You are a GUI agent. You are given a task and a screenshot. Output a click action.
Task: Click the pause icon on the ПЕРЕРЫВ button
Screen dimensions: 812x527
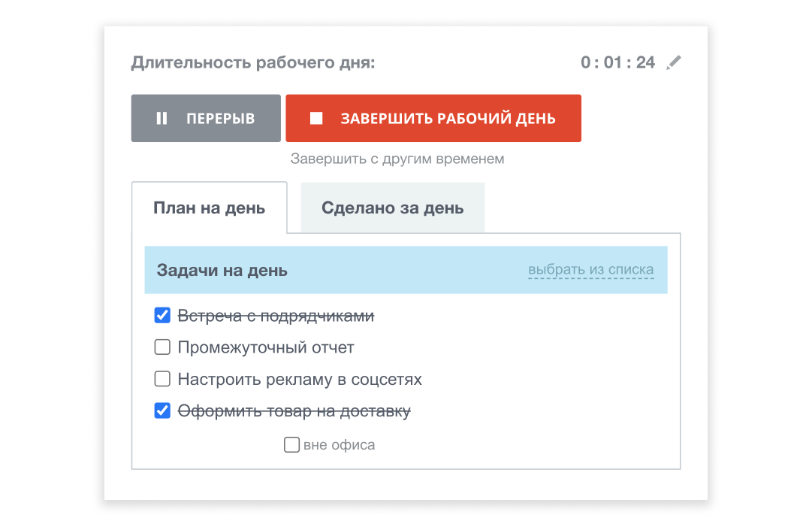[161, 119]
